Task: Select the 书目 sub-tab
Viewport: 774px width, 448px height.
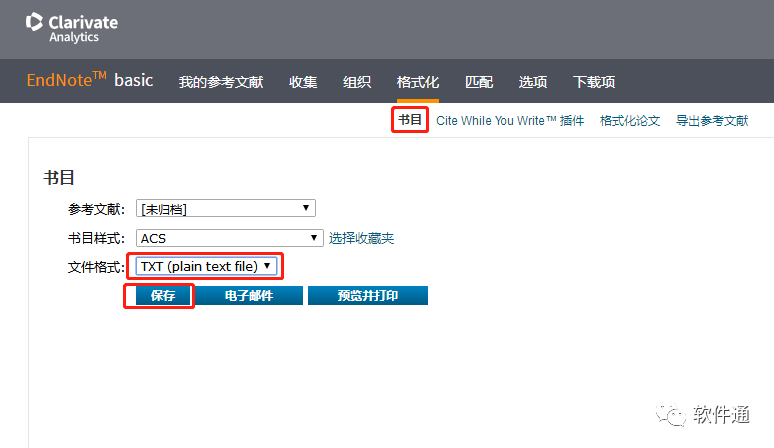Action: (x=410, y=120)
